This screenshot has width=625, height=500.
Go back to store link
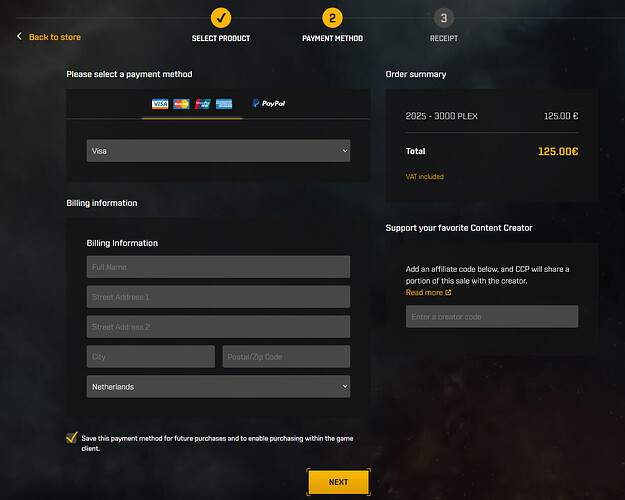click(x=55, y=37)
